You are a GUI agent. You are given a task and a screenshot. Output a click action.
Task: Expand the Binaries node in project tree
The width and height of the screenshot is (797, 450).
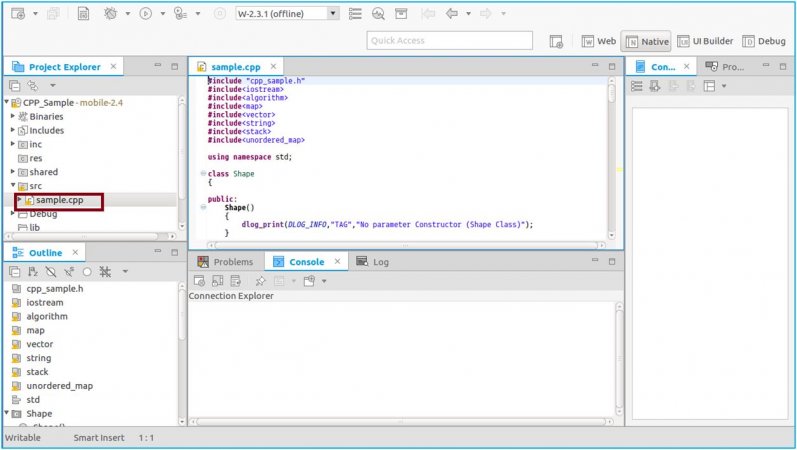point(13,116)
